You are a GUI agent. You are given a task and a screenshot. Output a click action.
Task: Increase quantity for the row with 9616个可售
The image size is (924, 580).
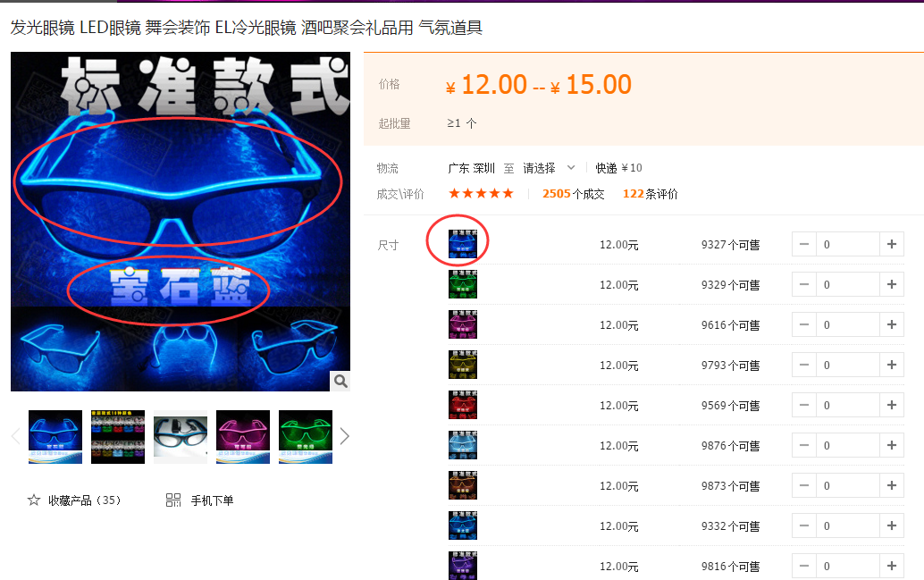click(x=891, y=324)
